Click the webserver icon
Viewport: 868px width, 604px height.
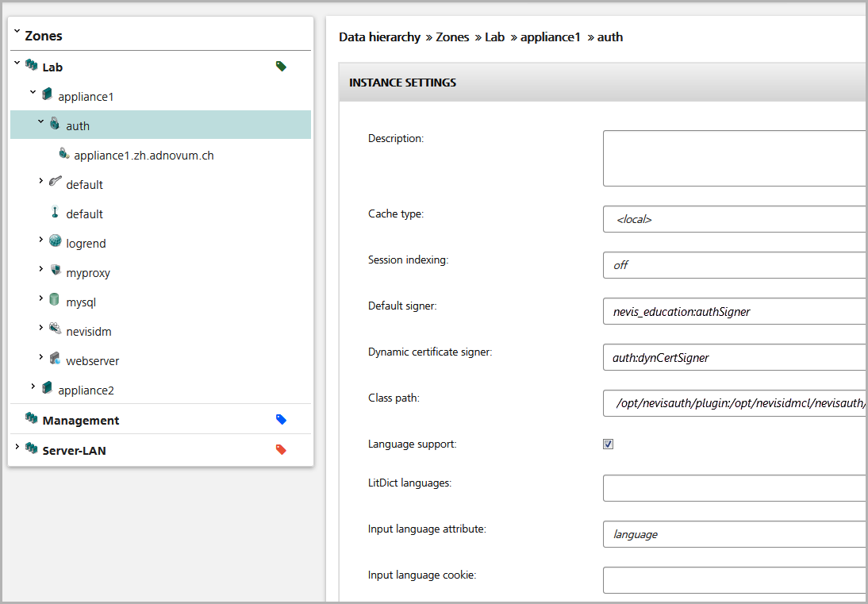coord(55,359)
